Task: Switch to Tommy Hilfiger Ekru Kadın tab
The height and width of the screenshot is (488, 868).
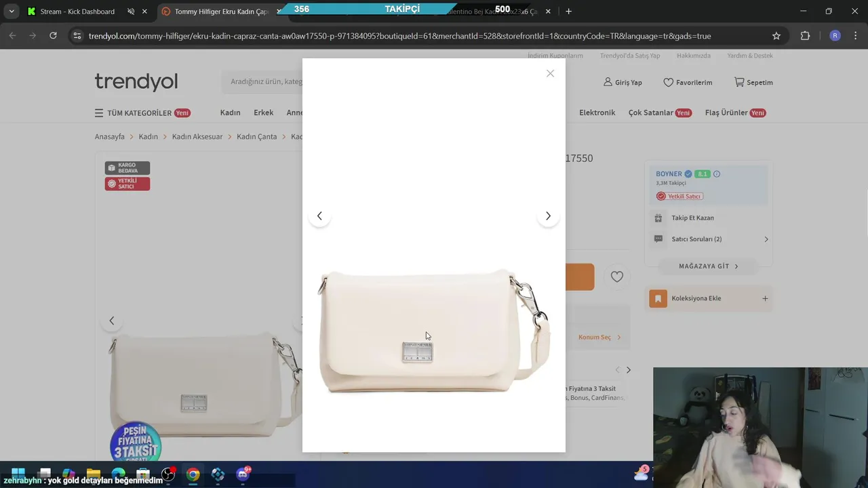Action: 220,12
